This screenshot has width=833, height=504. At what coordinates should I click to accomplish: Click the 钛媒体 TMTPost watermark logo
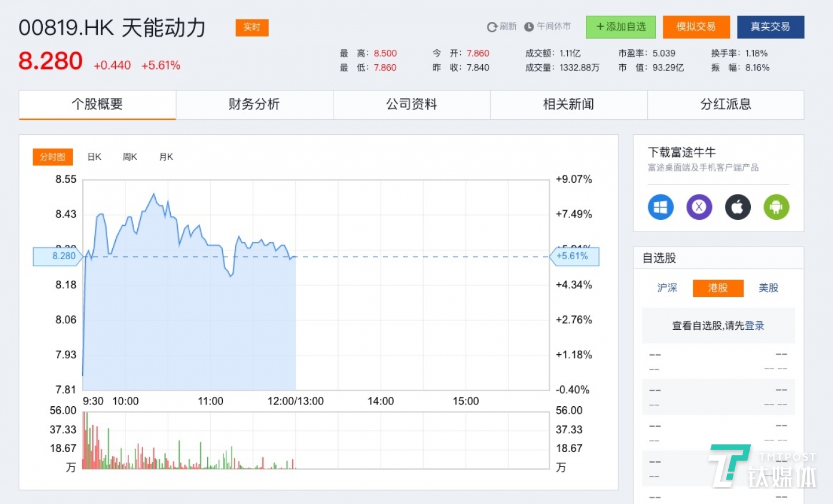(x=762, y=466)
